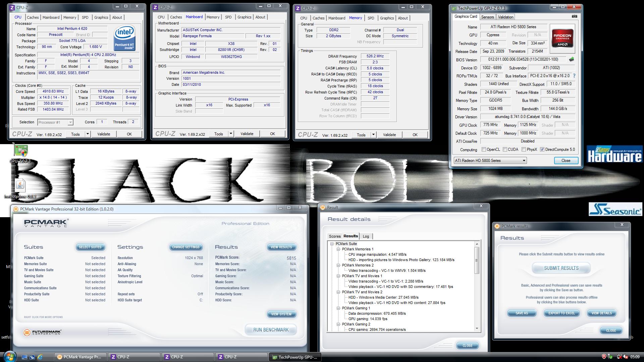Collapse PCMark TV and Movies 2 node
This screenshot has height=362, width=644.
click(338, 292)
